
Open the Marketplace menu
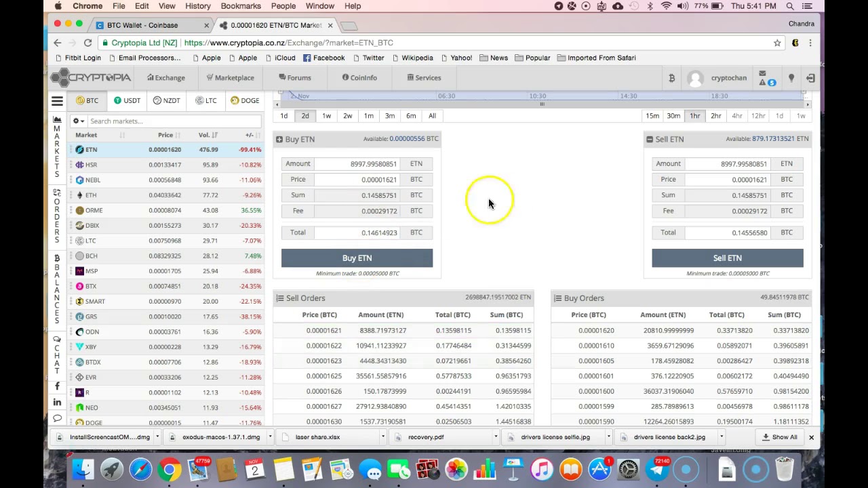point(231,78)
